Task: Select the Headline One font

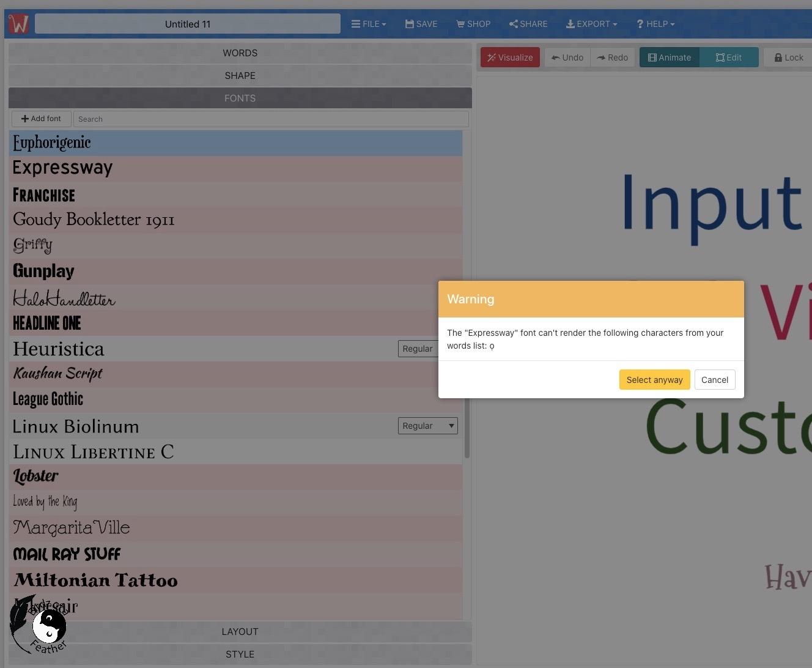Action: click(223, 323)
